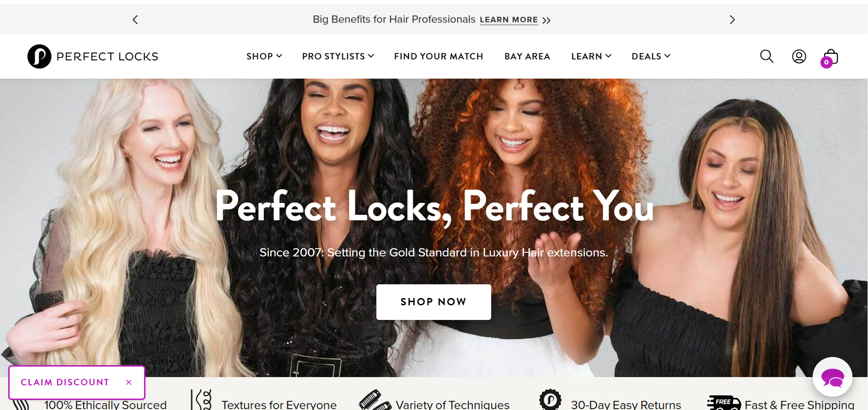Expand the Deals dropdown menu
Screen dimensions: 868x410
651,56
